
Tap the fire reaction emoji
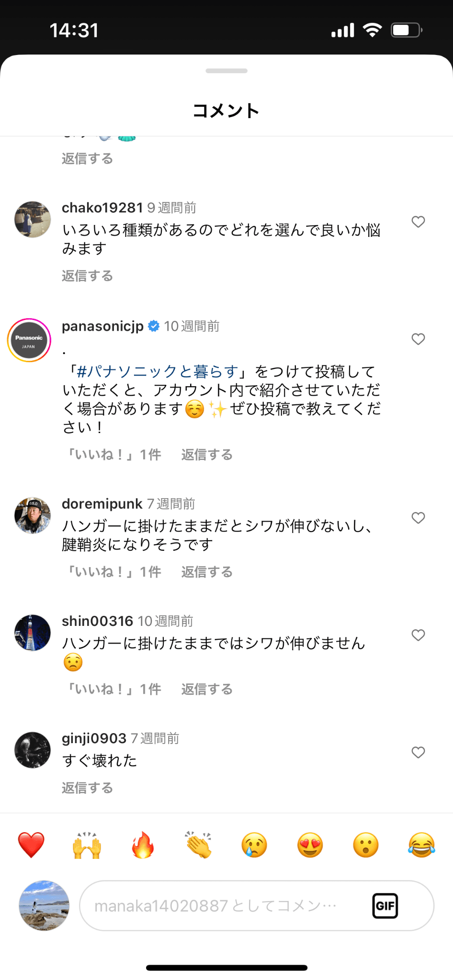click(143, 845)
